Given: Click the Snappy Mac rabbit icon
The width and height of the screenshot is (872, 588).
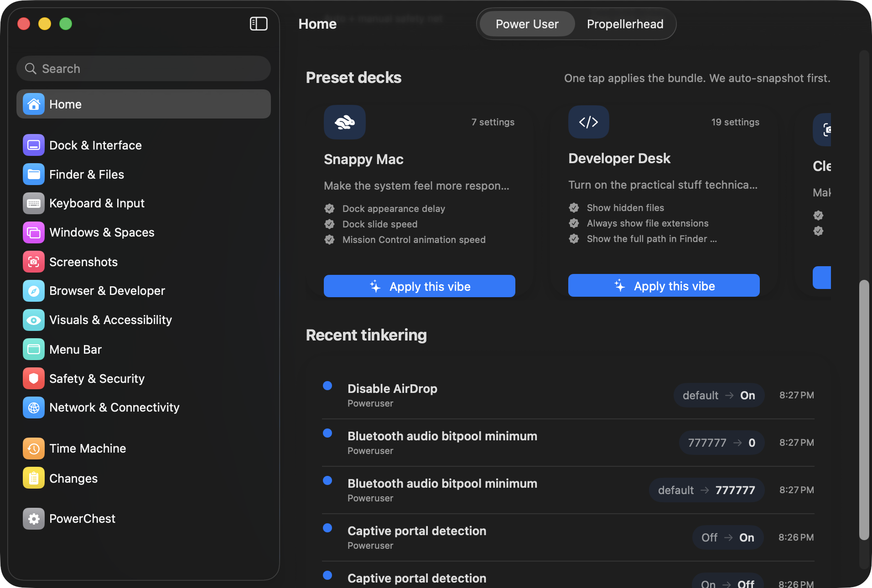Looking at the screenshot, I should [x=344, y=122].
